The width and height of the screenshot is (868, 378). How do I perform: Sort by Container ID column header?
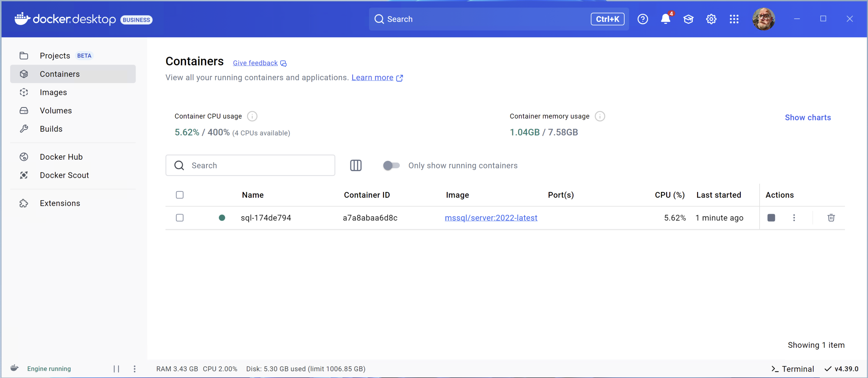pyautogui.click(x=367, y=195)
